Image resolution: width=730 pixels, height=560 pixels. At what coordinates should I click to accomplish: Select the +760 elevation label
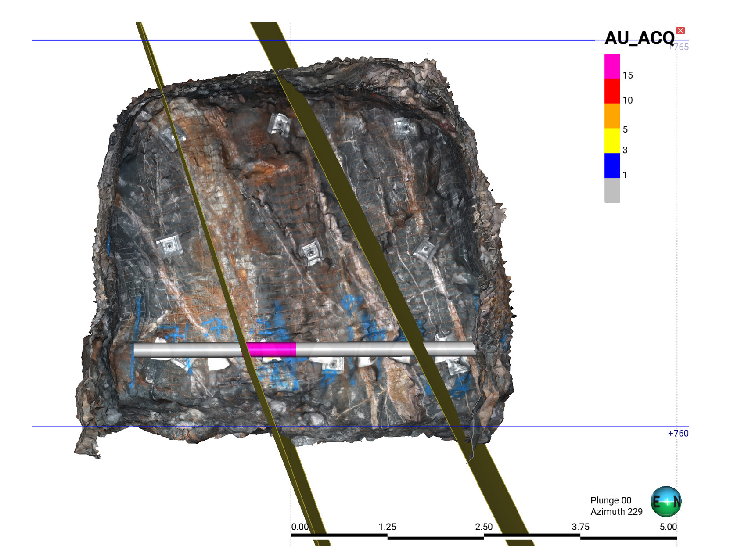click(678, 434)
